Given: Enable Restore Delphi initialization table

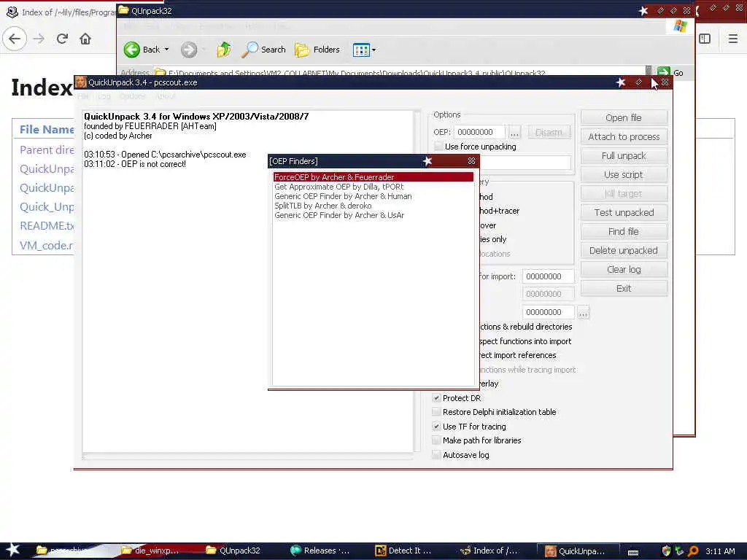Looking at the screenshot, I should pyautogui.click(x=436, y=412).
